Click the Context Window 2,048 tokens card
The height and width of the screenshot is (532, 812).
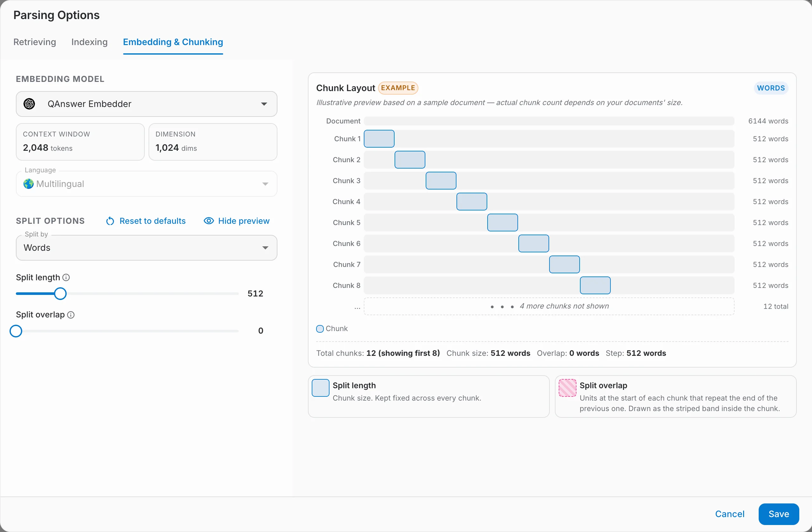pyautogui.click(x=80, y=142)
